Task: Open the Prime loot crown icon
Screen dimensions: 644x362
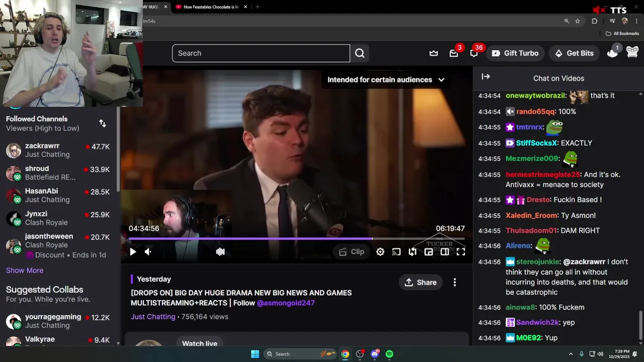Action: coord(434,53)
